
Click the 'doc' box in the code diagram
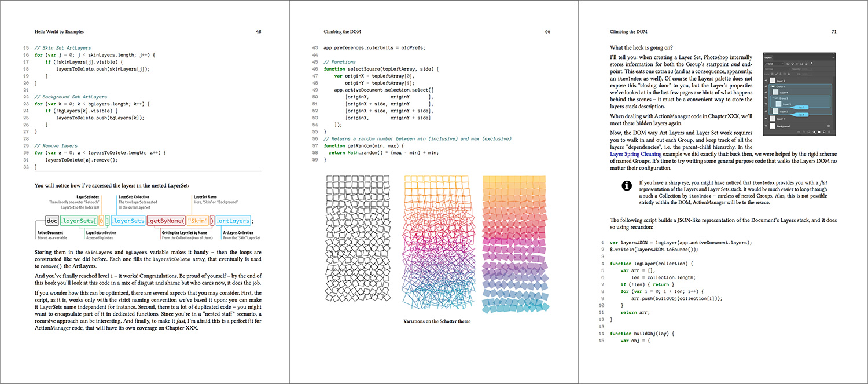[52, 221]
